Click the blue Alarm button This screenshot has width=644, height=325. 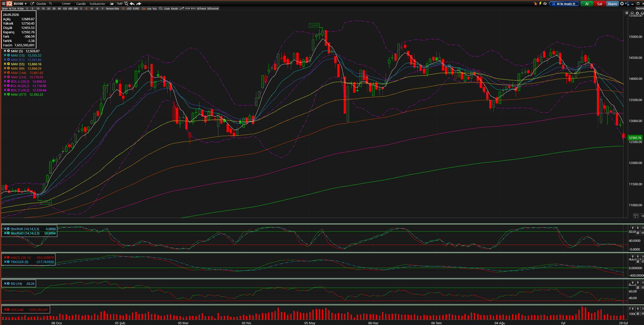[612, 4]
